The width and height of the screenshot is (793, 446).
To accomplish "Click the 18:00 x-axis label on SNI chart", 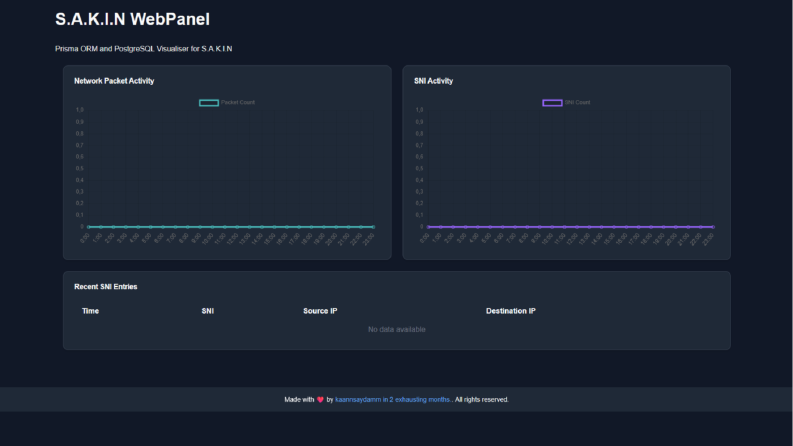I will click(647, 238).
